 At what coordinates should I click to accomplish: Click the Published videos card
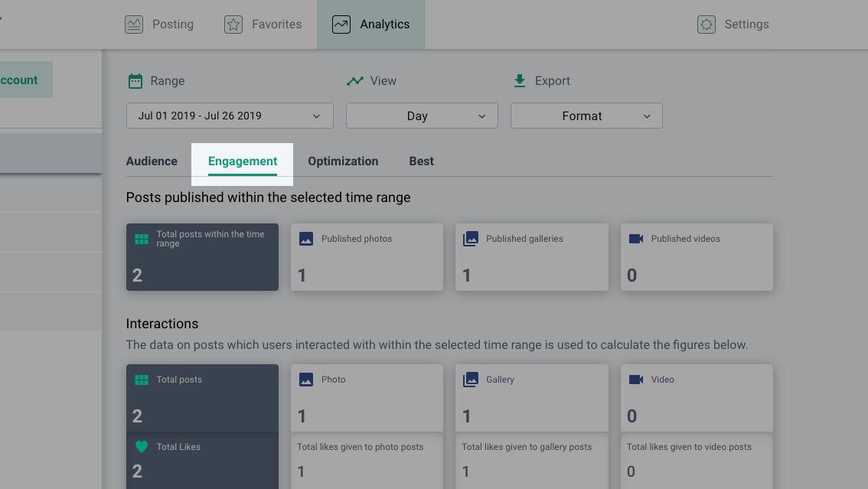point(697,257)
